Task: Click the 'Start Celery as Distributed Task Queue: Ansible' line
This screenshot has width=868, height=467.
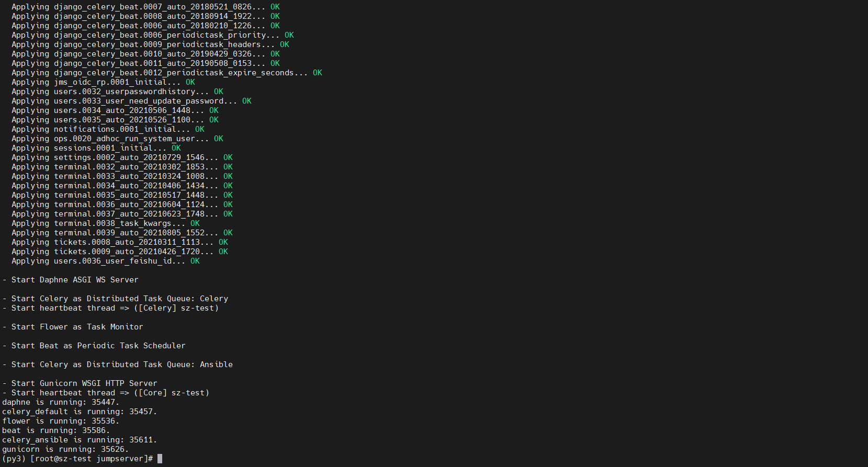Action: pyautogui.click(x=117, y=365)
